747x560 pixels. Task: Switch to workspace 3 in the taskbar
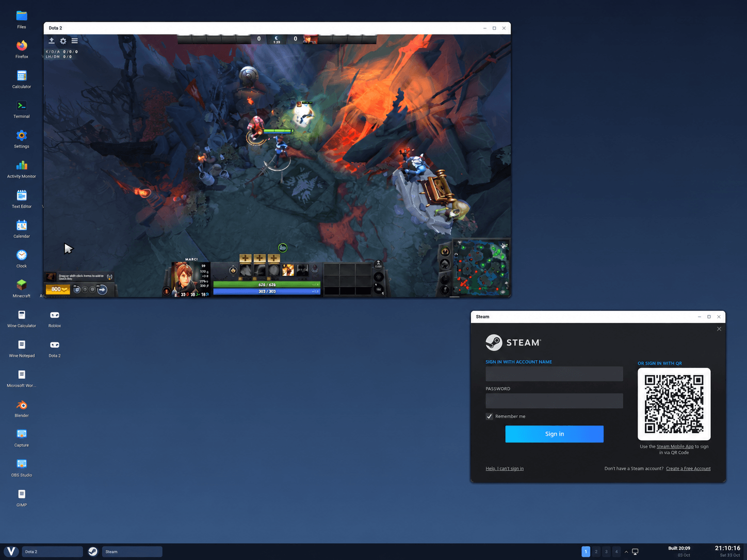[606, 552]
